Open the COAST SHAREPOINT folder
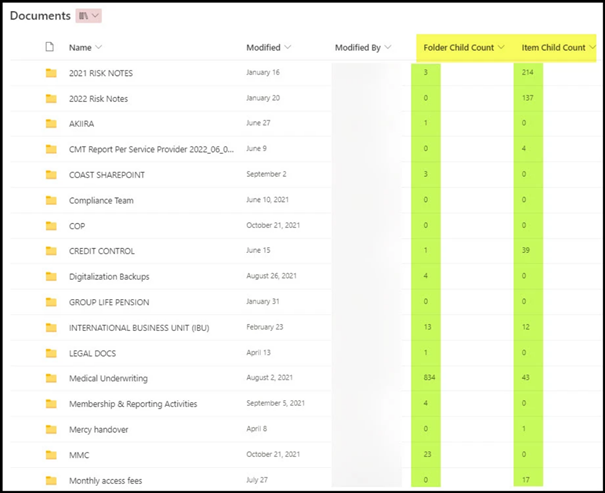This screenshot has height=493, width=605. pyautogui.click(x=107, y=175)
